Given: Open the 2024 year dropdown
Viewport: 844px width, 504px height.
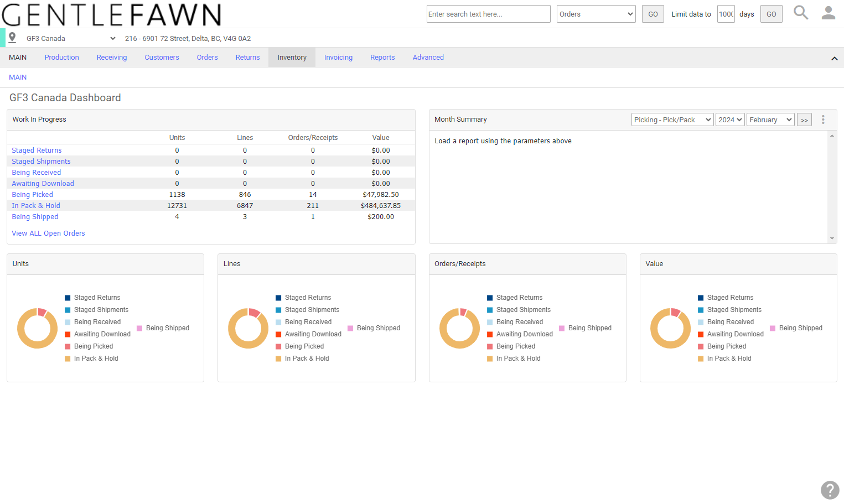Looking at the screenshot, I should (x=730, y=119).
